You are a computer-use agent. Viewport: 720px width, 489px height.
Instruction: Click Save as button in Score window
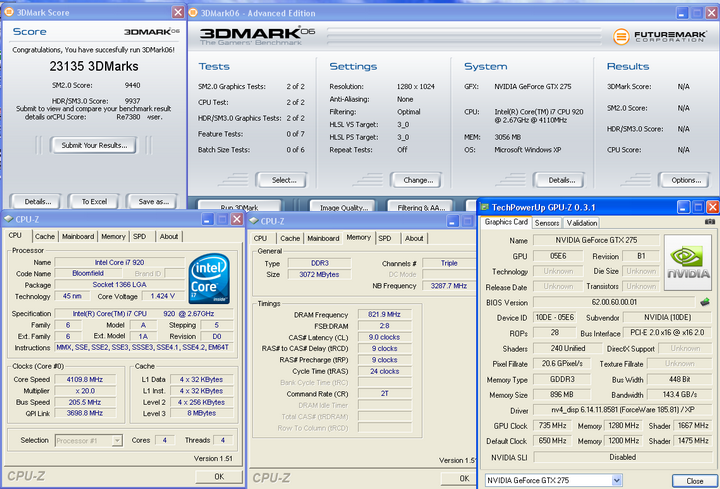point(153,202)
